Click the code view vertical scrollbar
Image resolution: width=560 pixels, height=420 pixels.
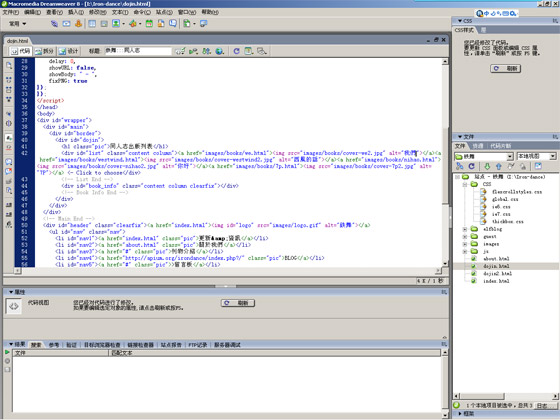[x=445, y=162]
